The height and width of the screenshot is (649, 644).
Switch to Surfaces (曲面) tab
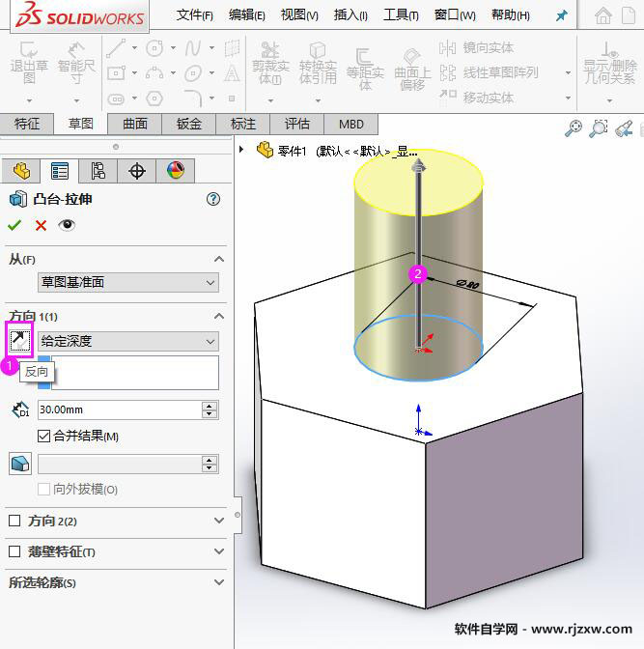[x=135, y=124]
